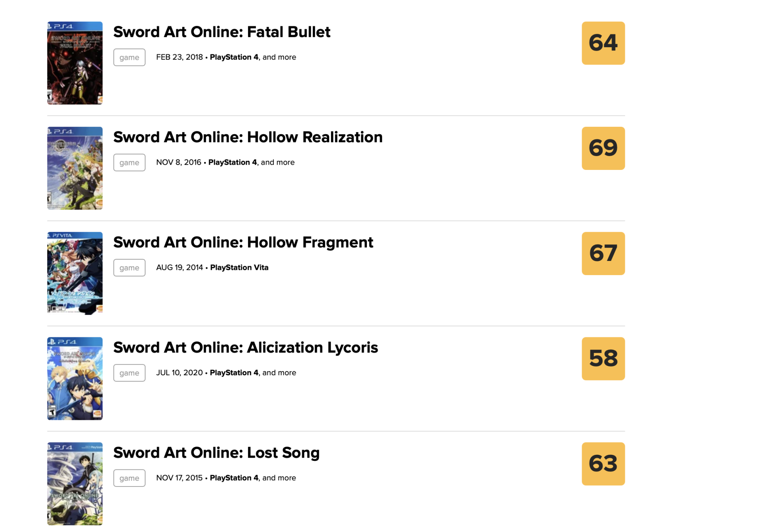Click the Lost Song cover art thumbnail
781x532 pixels.
tap(75, 484)
